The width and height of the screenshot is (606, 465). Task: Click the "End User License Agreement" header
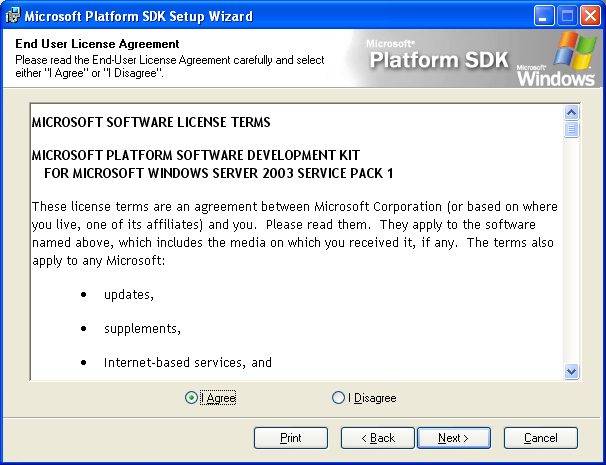(97, 44)
